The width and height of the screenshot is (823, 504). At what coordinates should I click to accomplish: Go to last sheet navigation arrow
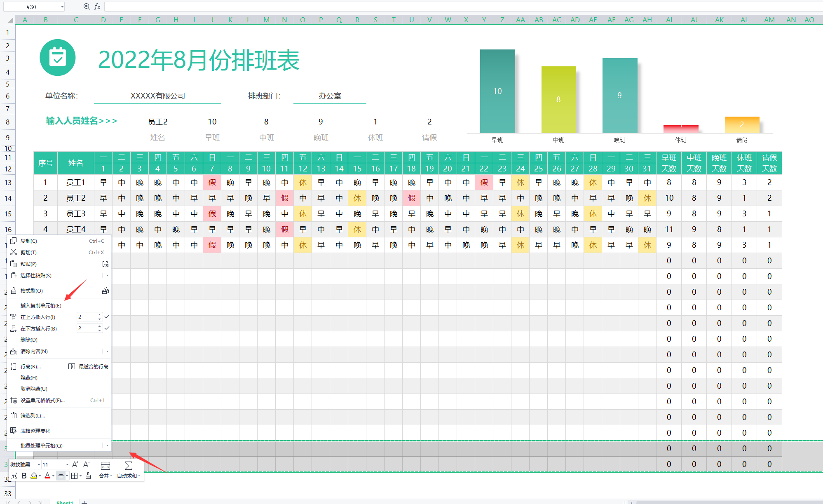pos(40,502)
